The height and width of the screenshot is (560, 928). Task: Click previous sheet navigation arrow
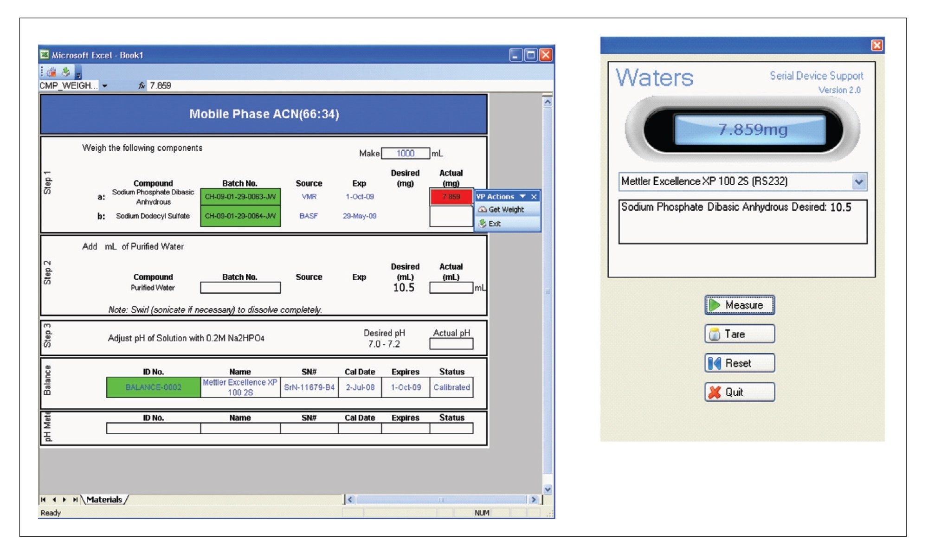(54, 500)
